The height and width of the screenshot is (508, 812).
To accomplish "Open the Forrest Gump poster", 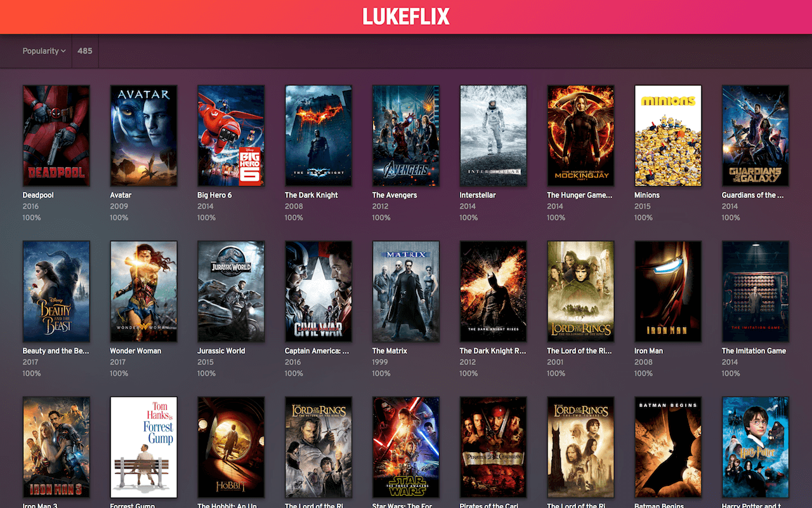I will 143,447.
